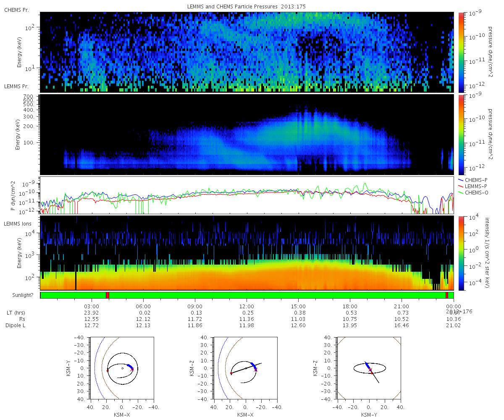Image resolution: width=504 pixels, height=420 pixels.
Task: Click the 06:00 time tick label
Action: [x=143, y=307]
